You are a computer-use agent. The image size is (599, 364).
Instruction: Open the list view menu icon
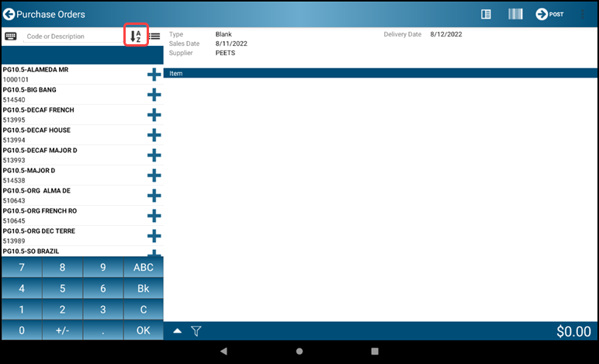point(154,36)
